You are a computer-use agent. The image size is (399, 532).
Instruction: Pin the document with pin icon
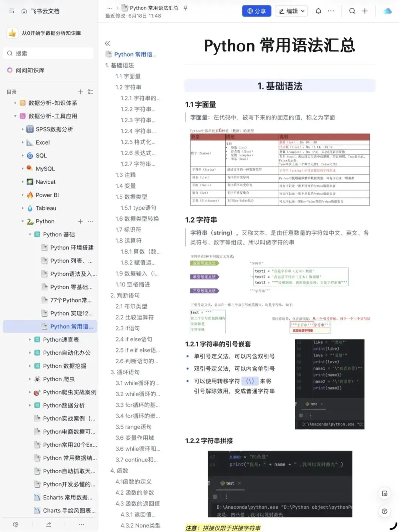click(185, 8)
